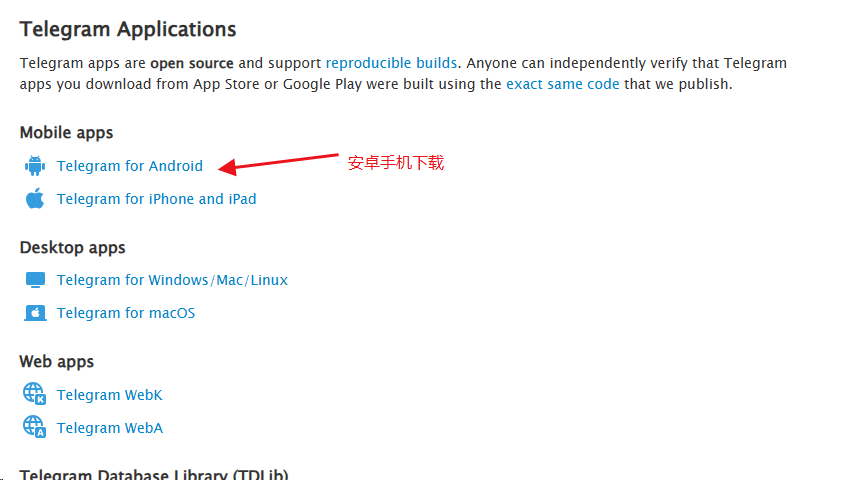Click the Telegram Database Library heading
Screen dimensions: 868x480
click(x=154, y=474)
